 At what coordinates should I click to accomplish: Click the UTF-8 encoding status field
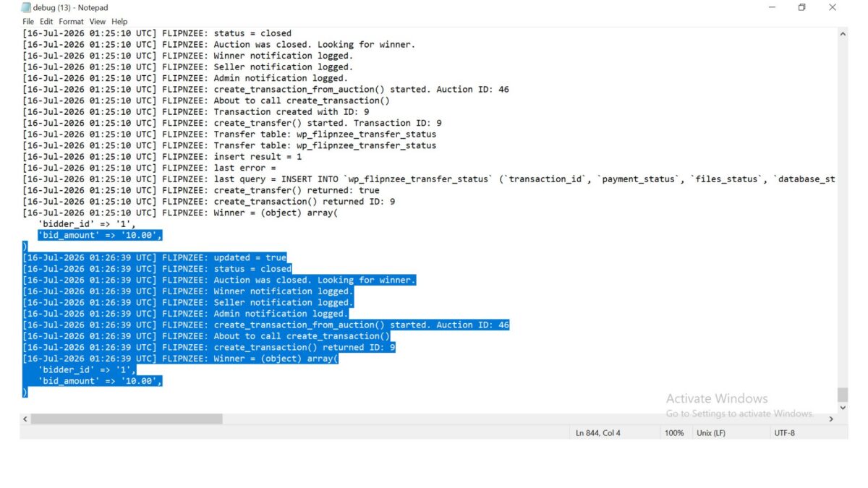(x=784, y=433)
